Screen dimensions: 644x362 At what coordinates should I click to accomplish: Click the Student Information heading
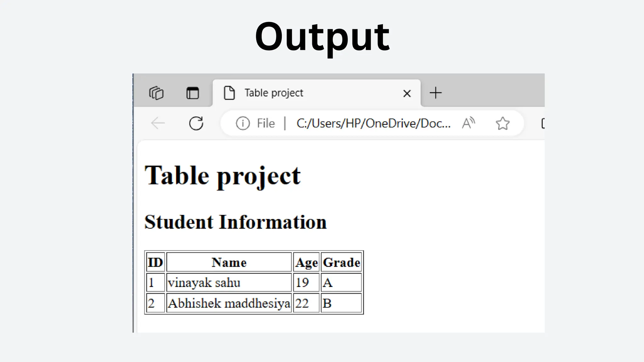coord(236,222)
